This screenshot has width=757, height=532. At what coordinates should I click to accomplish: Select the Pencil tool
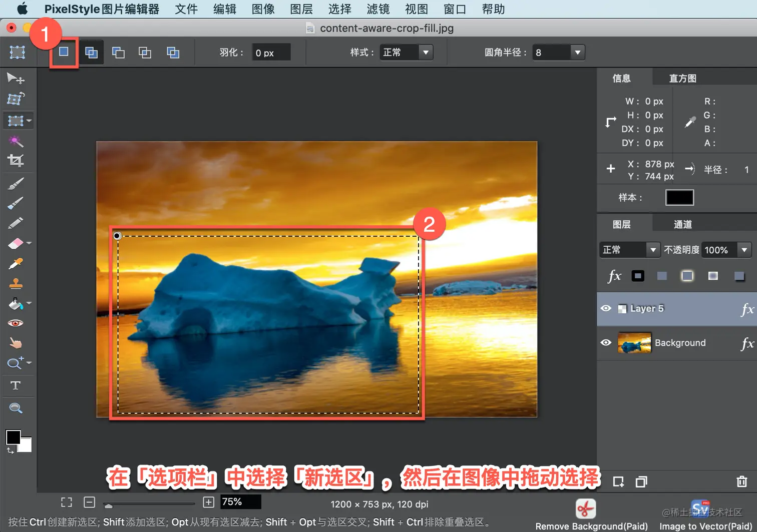[x=16, y=223]
